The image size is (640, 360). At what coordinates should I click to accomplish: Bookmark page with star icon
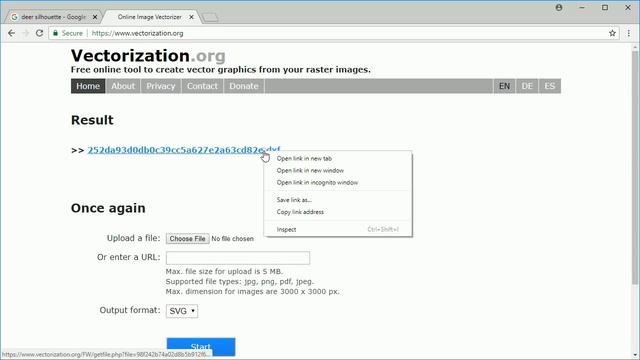point(612,33)
